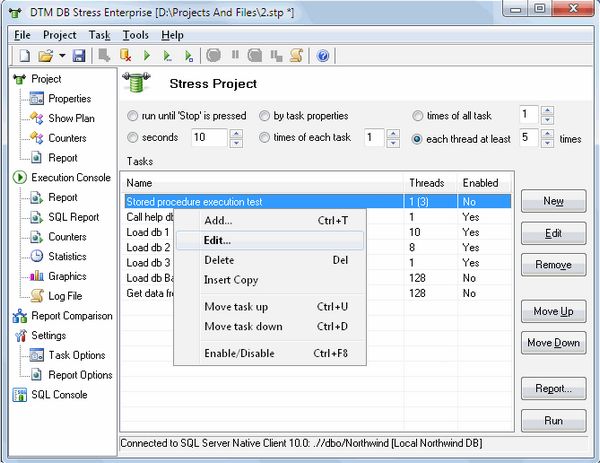
Task: Open SQL Console in the sidebar
Action: pyautogui.click(x=59, y=395)
